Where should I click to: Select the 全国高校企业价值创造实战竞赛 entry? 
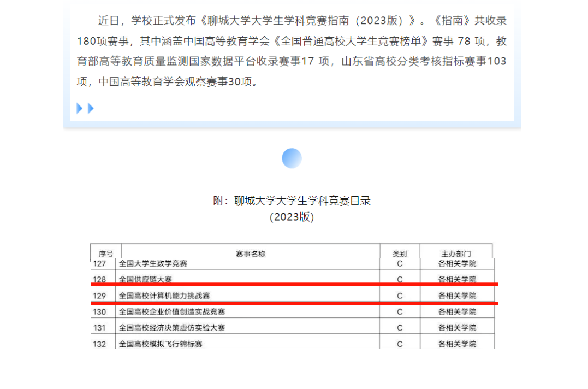[172, 312]
